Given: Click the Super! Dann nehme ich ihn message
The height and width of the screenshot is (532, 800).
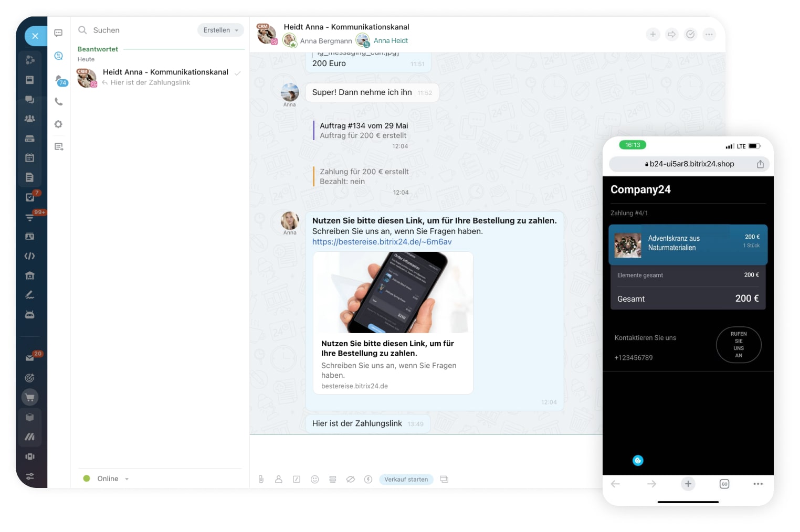Looking at the screenshot, I should coord(372,92).
